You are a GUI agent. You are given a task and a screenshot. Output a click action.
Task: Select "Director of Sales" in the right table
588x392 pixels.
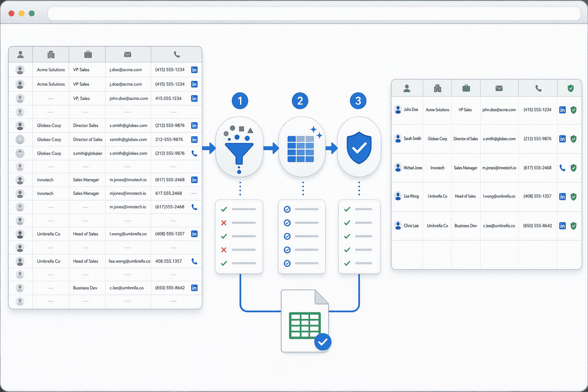[x=466, y=139]
